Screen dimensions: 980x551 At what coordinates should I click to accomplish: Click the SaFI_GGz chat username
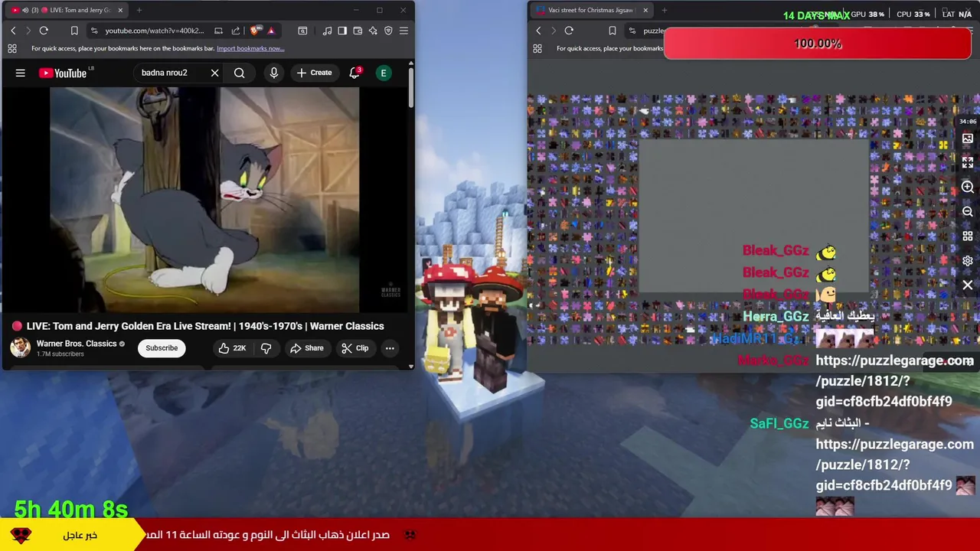pos(779,423)
